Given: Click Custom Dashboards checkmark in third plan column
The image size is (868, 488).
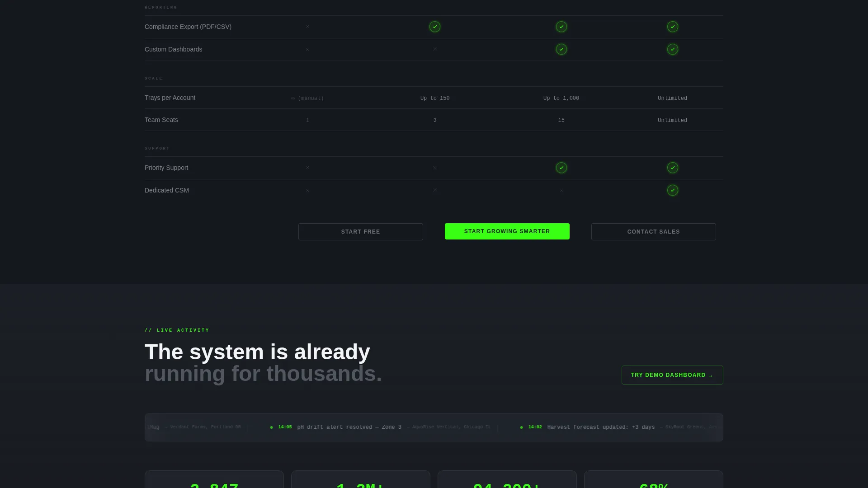Looking at the screenshot, I should (x=561, y=49).
